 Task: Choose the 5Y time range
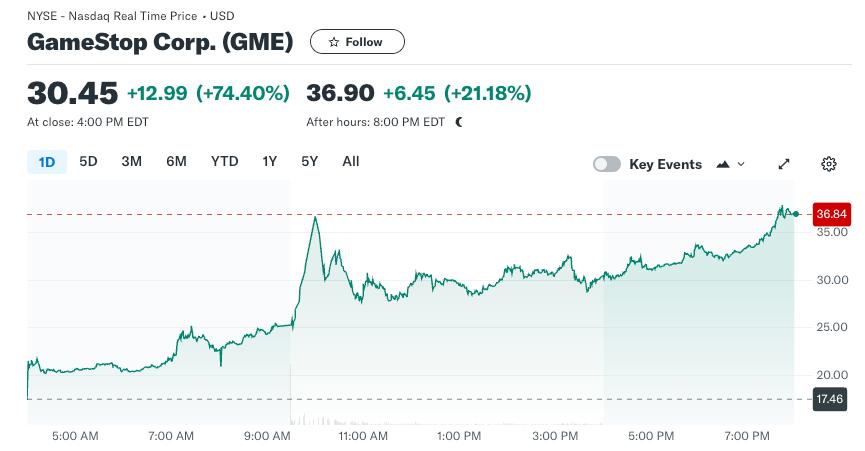(309, 162)
